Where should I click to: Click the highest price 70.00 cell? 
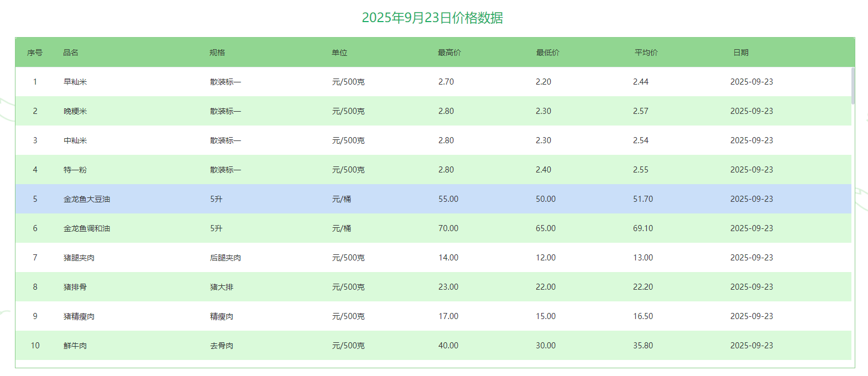[448, 228]
